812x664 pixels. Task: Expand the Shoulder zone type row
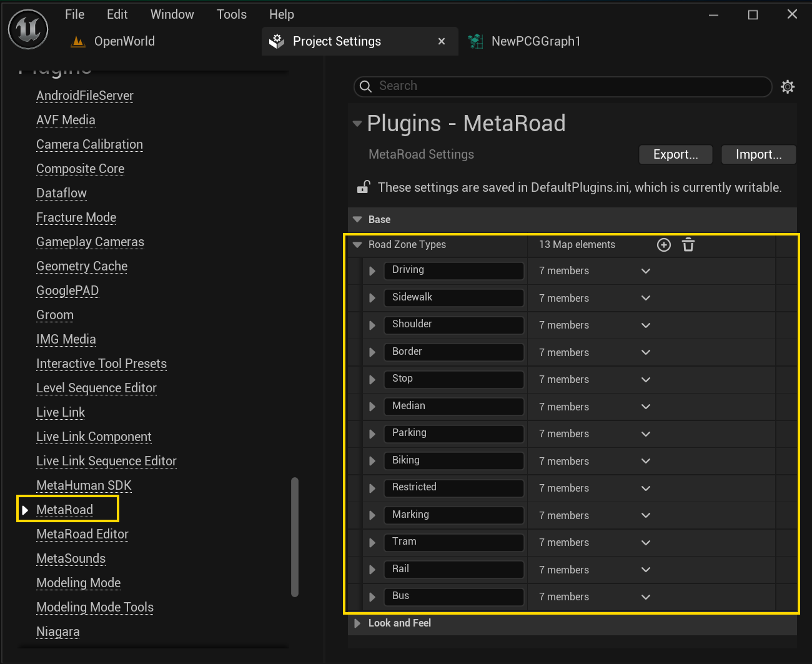point(372,325)
